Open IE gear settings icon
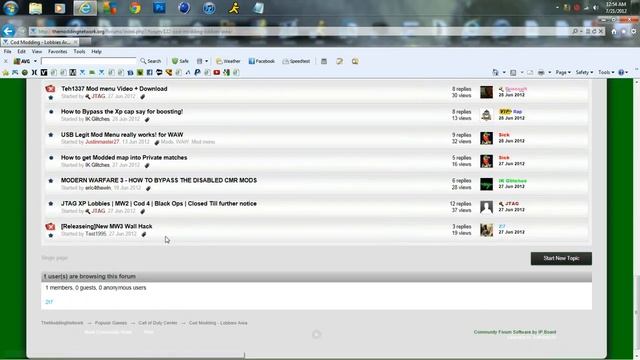This screenshot has width=640, height=360. [633, 31]
